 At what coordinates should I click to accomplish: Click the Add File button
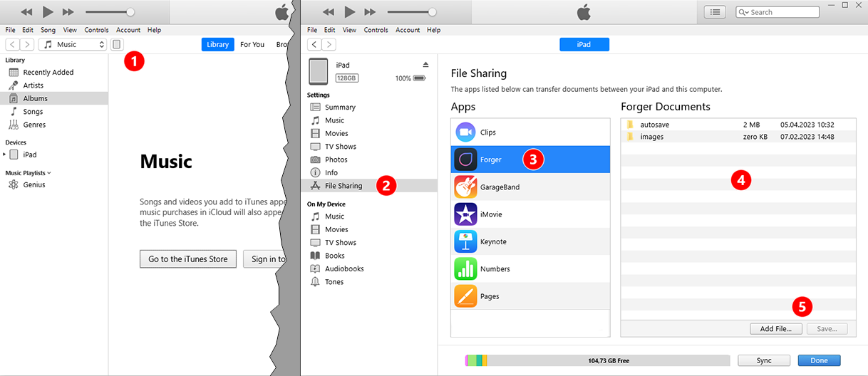[x=776, y=329]
